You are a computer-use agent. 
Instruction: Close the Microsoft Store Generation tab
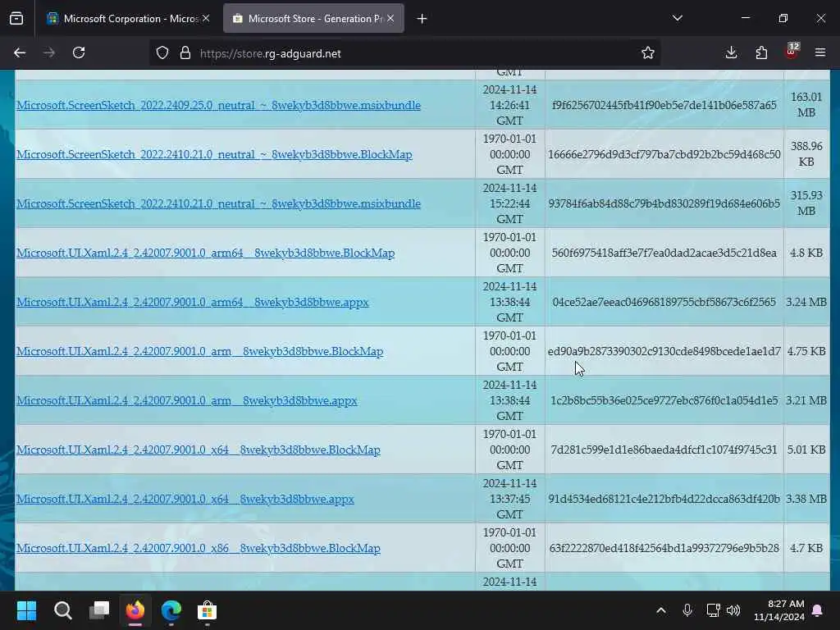tap(390, 18)
